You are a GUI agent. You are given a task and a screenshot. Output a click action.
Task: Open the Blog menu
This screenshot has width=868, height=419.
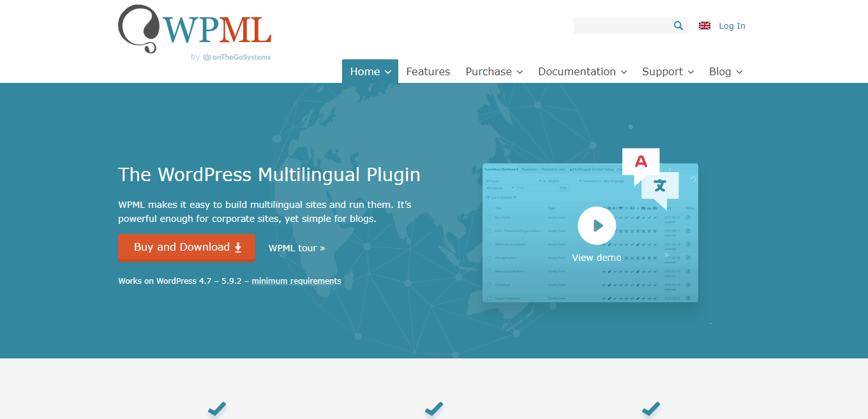click(726, 71)
